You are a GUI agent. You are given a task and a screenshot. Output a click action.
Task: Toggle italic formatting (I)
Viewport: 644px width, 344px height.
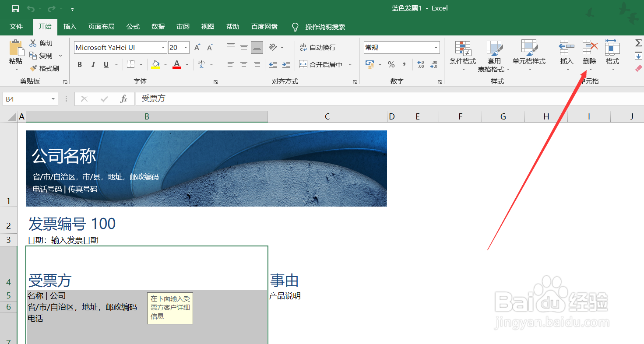(93, 64)
